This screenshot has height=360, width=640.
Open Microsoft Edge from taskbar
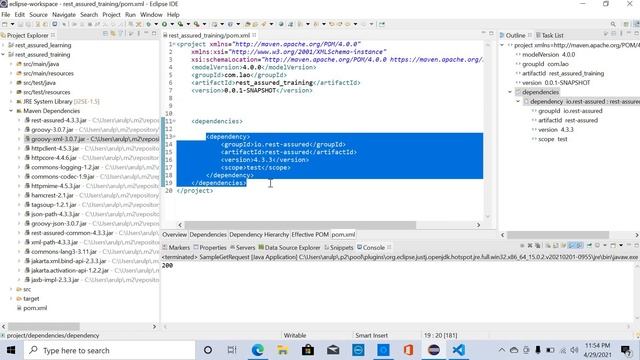click(258, 350)
